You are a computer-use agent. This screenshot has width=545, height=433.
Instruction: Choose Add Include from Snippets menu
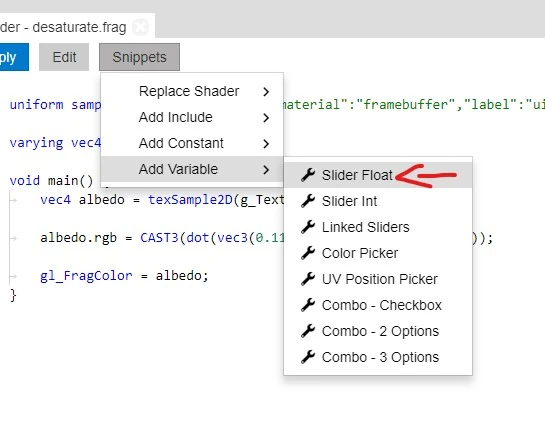coord(192,117)
